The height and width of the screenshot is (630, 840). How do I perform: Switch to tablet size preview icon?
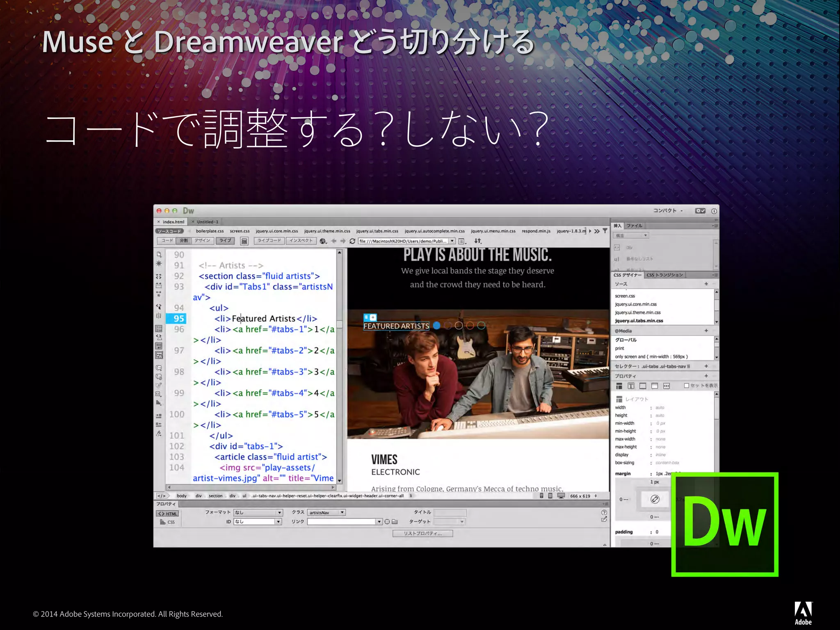(550, 496)
